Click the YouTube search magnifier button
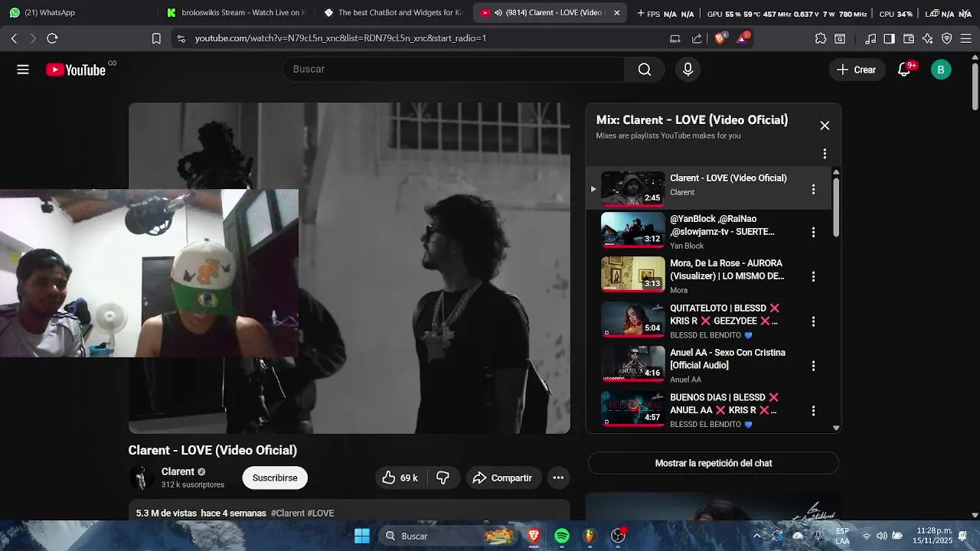 (645, 70)
